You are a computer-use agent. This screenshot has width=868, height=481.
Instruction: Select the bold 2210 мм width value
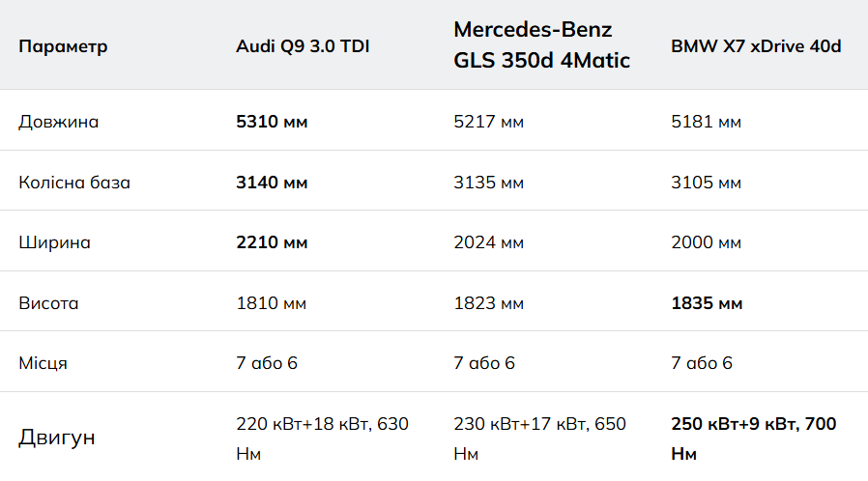(x=272, y=242)
